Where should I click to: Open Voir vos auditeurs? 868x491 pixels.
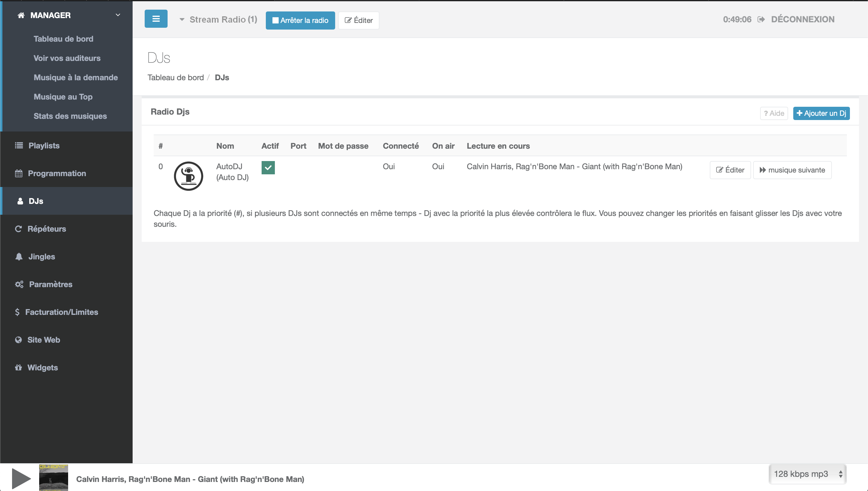point(67,58)
